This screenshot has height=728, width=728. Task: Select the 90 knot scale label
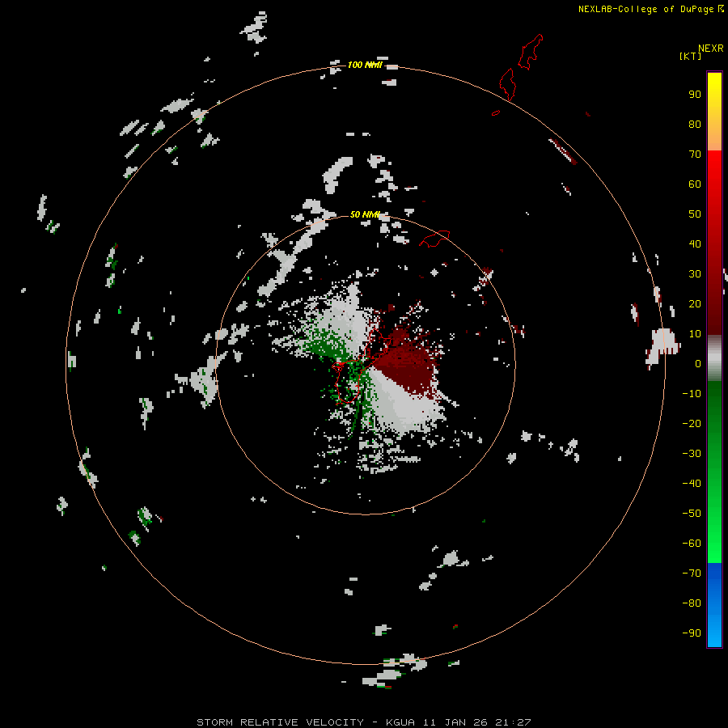click(695, 95)
